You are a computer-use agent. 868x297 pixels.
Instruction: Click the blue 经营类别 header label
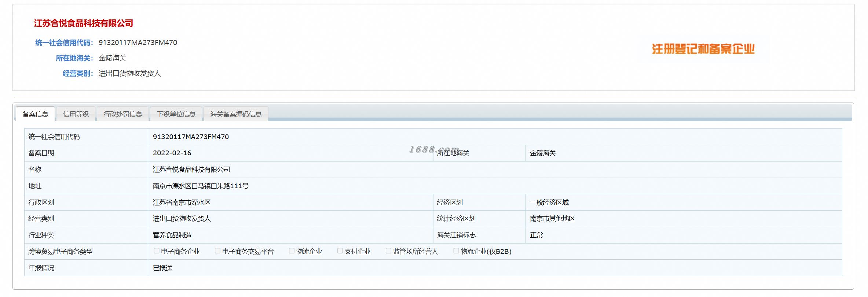click(78, 73)
